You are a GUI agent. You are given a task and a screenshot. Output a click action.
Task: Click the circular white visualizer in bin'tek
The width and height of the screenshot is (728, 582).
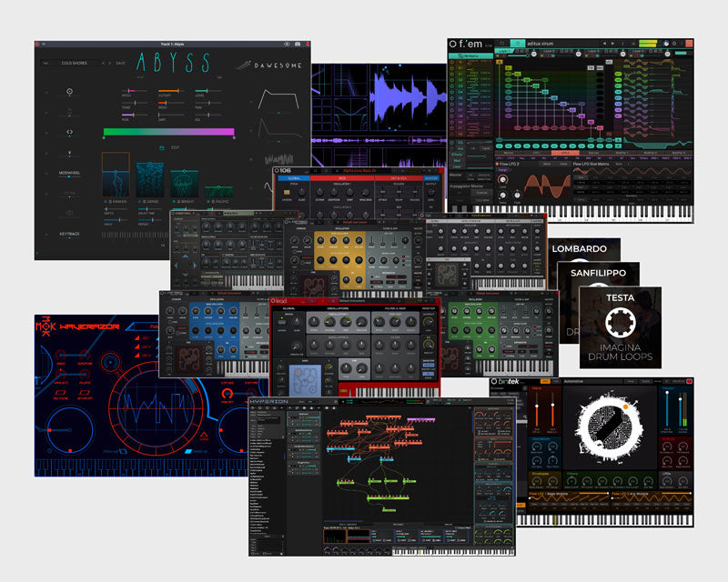[609, 425]
